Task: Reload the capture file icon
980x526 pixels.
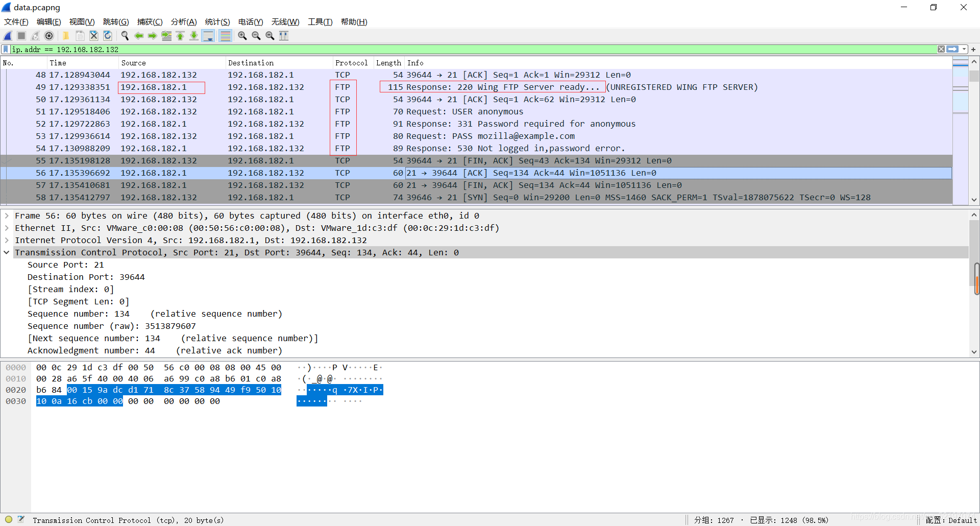Action: 108,36
